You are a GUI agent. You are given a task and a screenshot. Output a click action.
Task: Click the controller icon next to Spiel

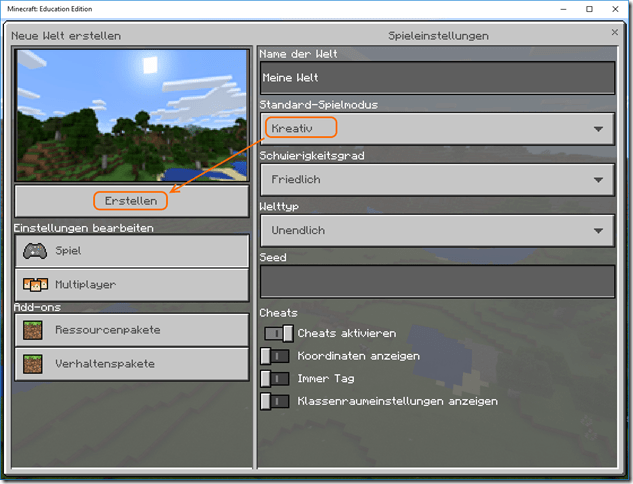(x=35, y=251)
